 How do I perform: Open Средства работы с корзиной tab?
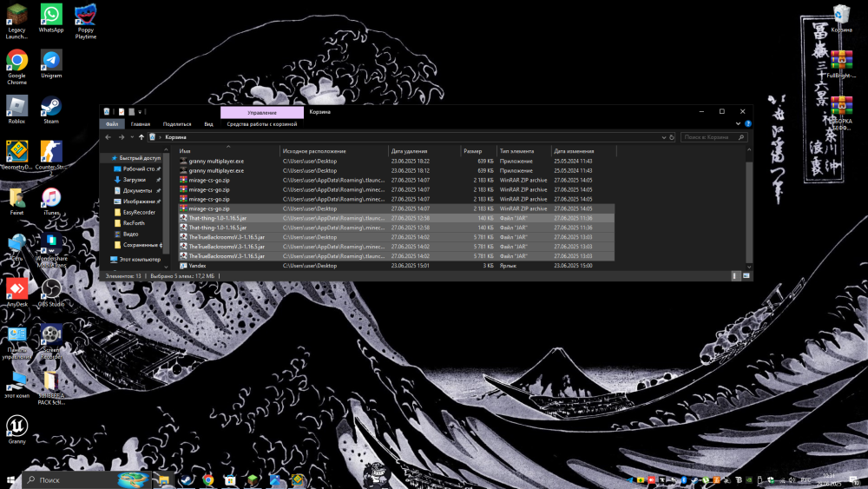click(x=262, y=124)
